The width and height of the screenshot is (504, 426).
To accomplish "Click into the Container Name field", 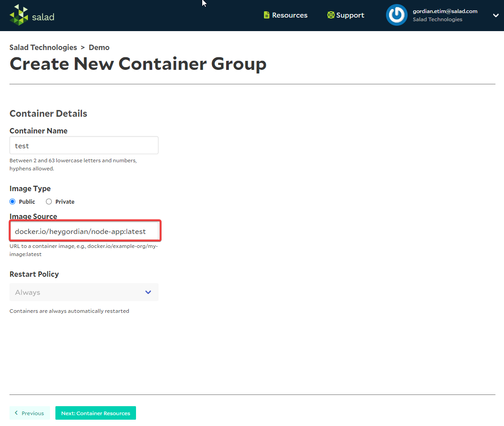I will (x=84, y=145).
